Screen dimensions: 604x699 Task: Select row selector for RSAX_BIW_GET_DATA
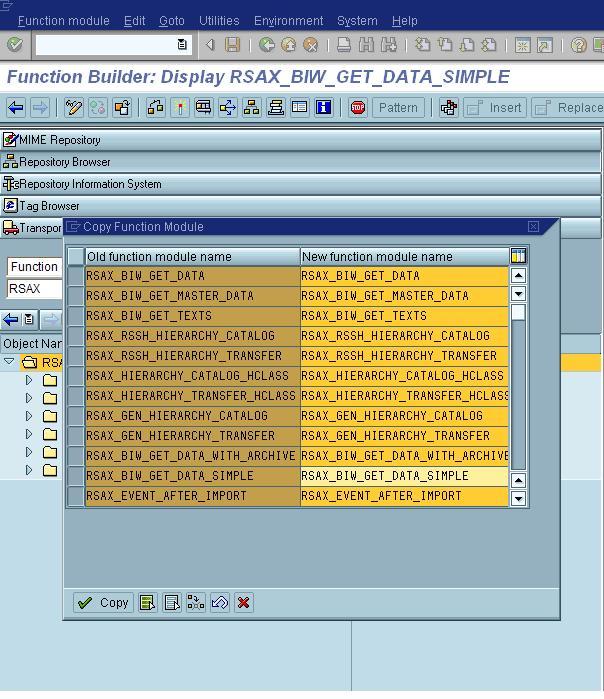pos(76,276)
